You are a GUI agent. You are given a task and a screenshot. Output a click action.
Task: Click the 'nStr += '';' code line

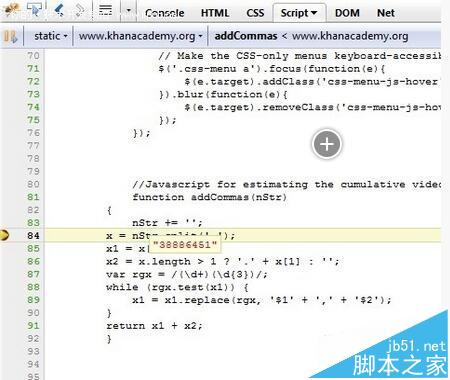point(167,223)
